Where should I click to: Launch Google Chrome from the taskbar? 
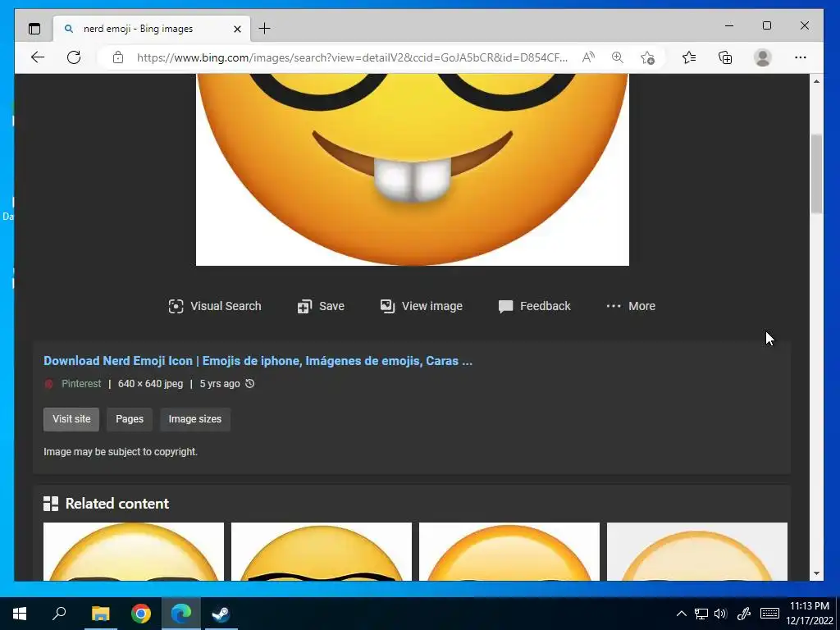pyautogui.click(x=141, y=614)
